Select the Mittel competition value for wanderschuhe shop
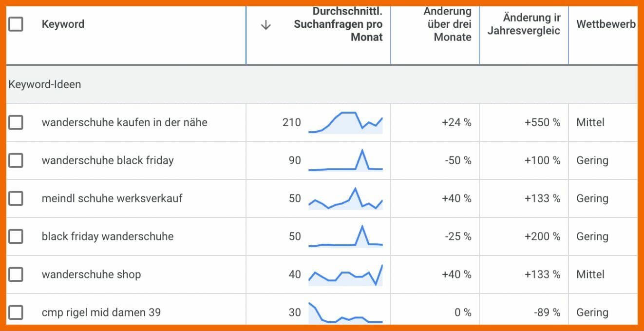This screenshot has width=644, height=331. (x=590, y=274)
